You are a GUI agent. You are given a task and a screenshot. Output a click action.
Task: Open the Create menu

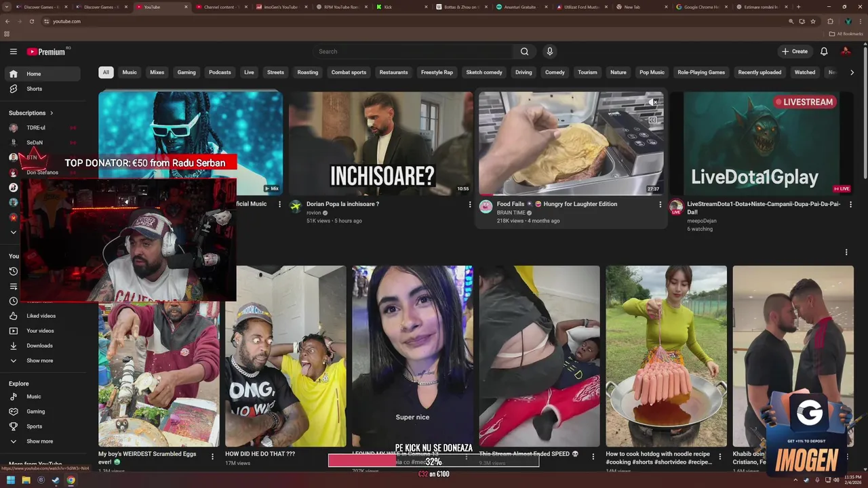click(795, 52)
